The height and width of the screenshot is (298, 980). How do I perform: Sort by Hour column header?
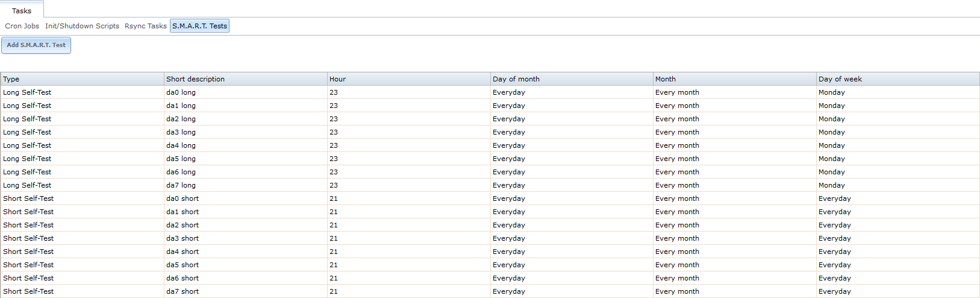point(409,79)
